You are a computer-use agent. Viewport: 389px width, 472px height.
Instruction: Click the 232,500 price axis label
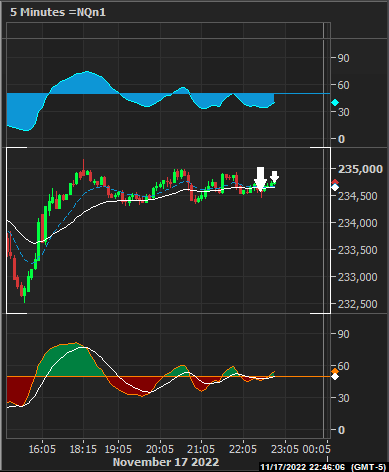[x=358, y=304]
